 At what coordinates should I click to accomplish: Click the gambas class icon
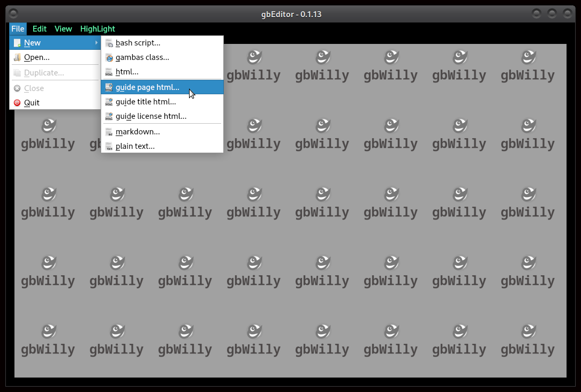pos(109,57)
